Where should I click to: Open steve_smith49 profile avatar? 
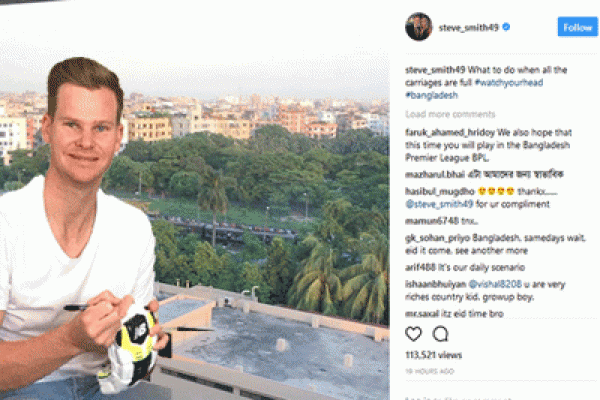(419, 27)
